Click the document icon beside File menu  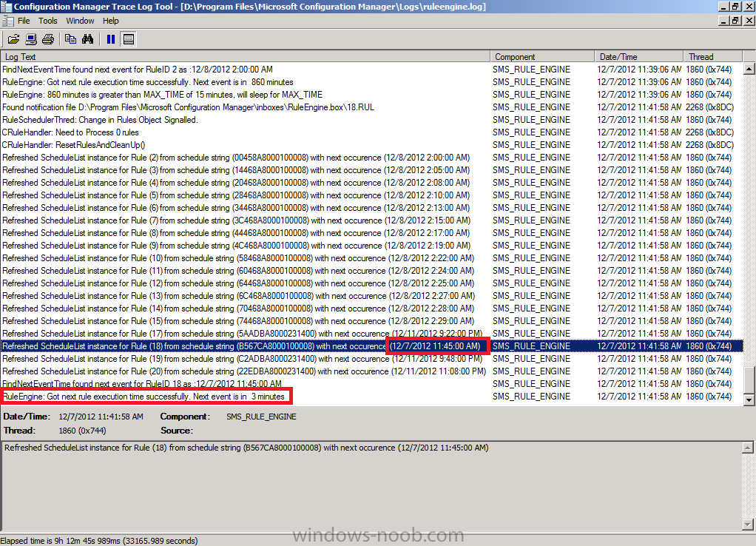(7, 21)
